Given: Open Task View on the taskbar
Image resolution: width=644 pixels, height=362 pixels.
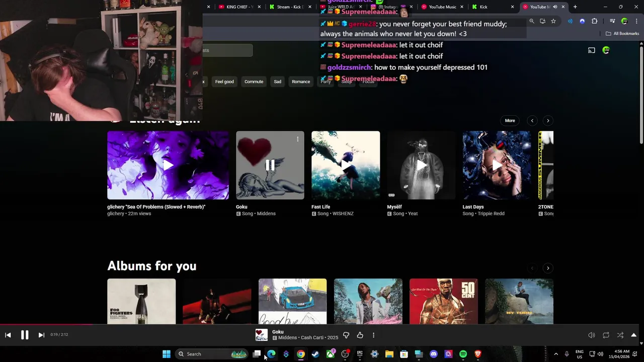Looking at the screenshot, I should [x=257, y=354].
